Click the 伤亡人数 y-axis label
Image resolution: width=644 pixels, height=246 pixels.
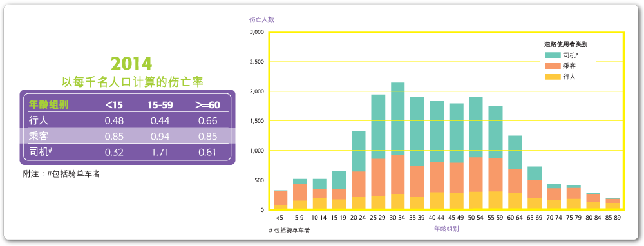coord(261,19)
